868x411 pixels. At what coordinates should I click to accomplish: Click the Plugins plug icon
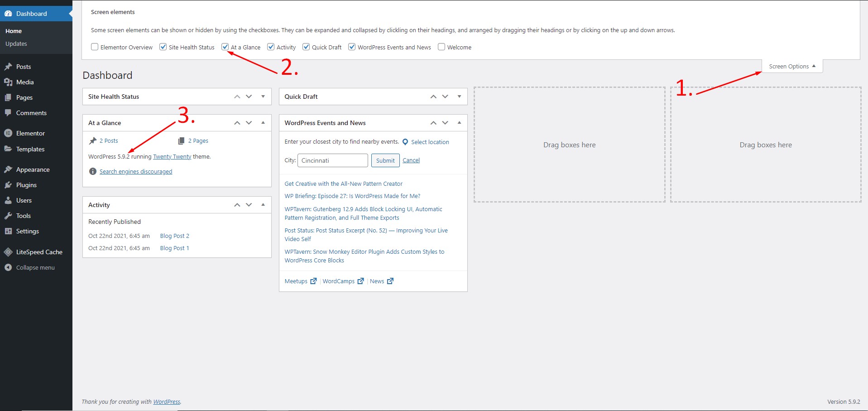(8, 185)
